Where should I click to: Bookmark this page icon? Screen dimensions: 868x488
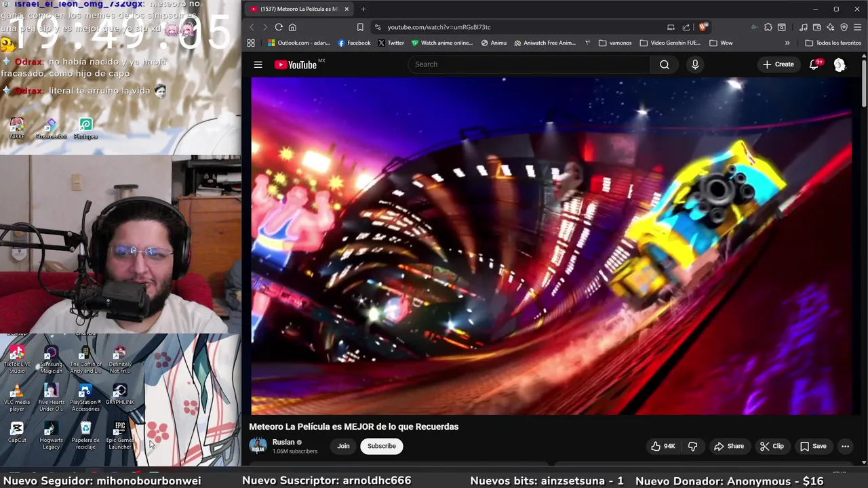pyautogui.click(x=360, y=27)
